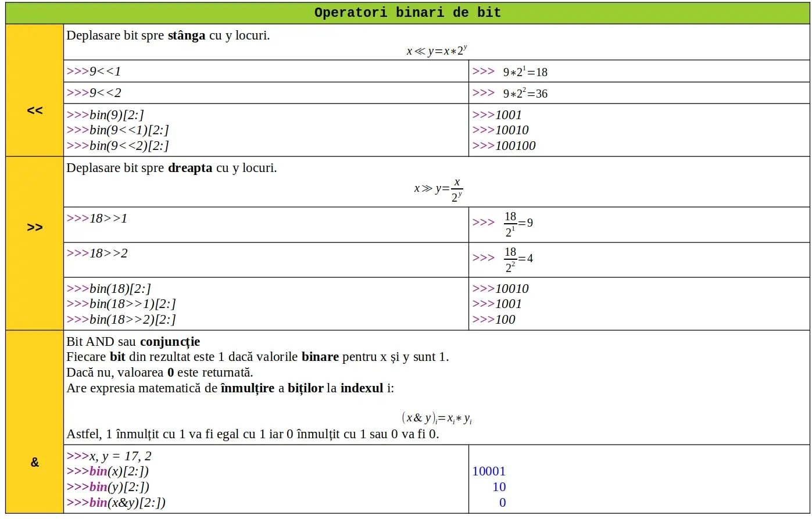The height and width of the screenshot is (519, 812).
Task: Click the line '>>>bin(9)[2:]'
Action: pyautogui.click(x=105, y=115)
